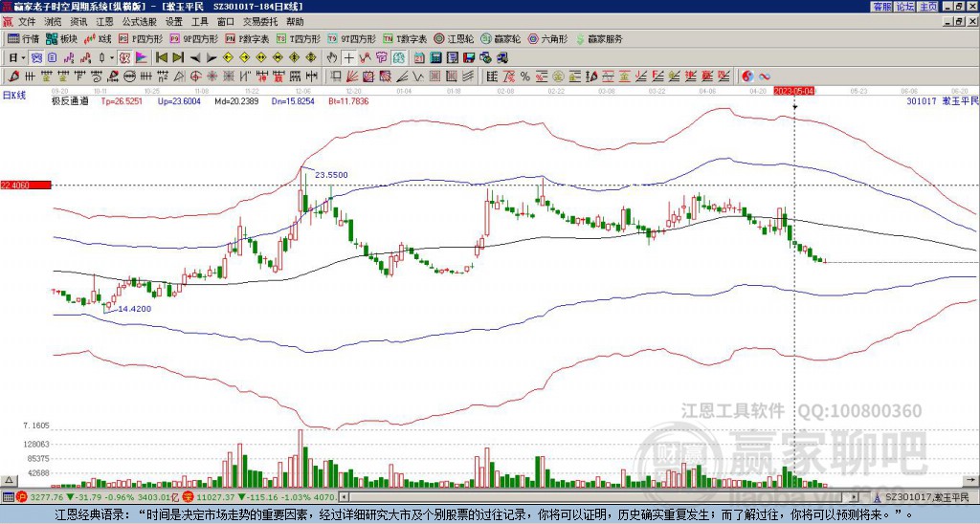The height and width of the screenshot is (524, 980).
Task: Open the 帮助 menu
Action: tap(295, 22)
